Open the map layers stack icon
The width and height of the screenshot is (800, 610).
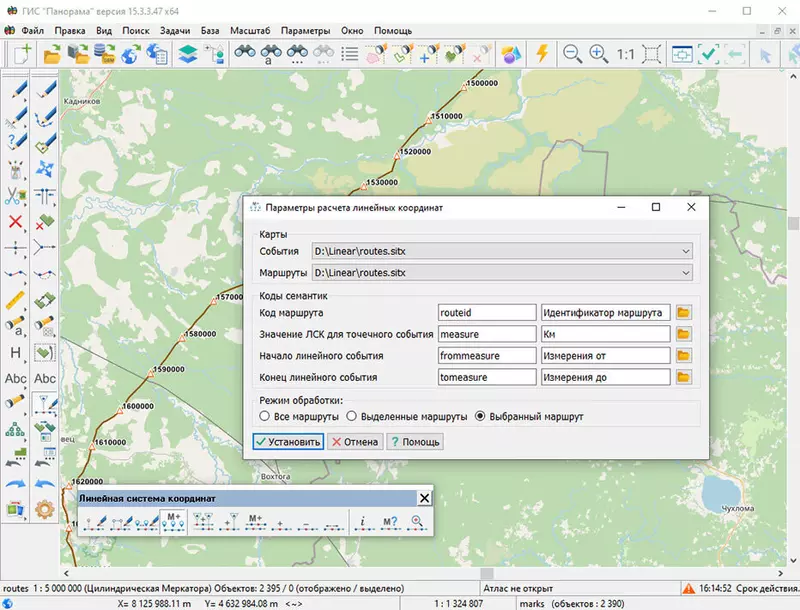click(188, 54)
